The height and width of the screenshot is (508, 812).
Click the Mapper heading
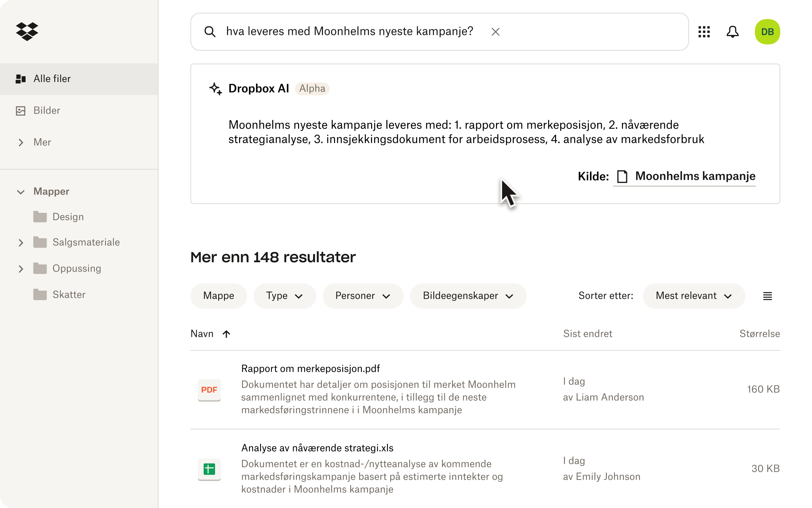click(x=51, y=191)
